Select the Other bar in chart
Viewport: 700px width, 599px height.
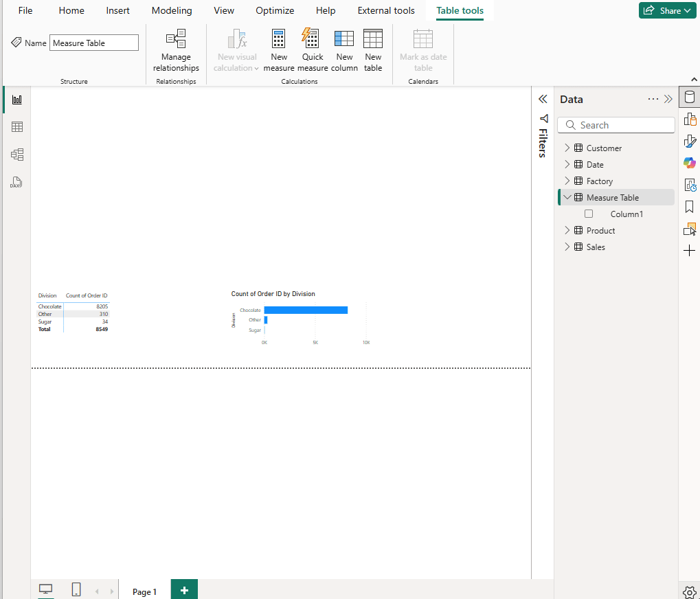point(266,320)
